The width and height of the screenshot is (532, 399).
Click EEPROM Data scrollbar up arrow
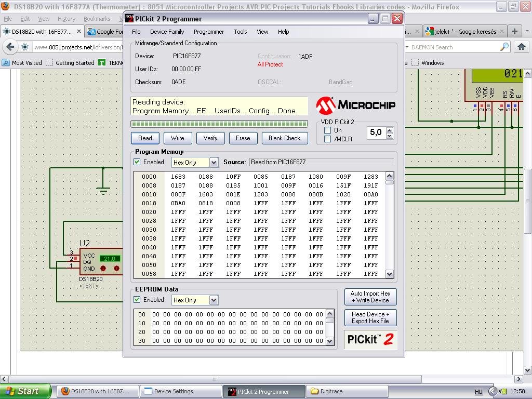pos(330,313)
